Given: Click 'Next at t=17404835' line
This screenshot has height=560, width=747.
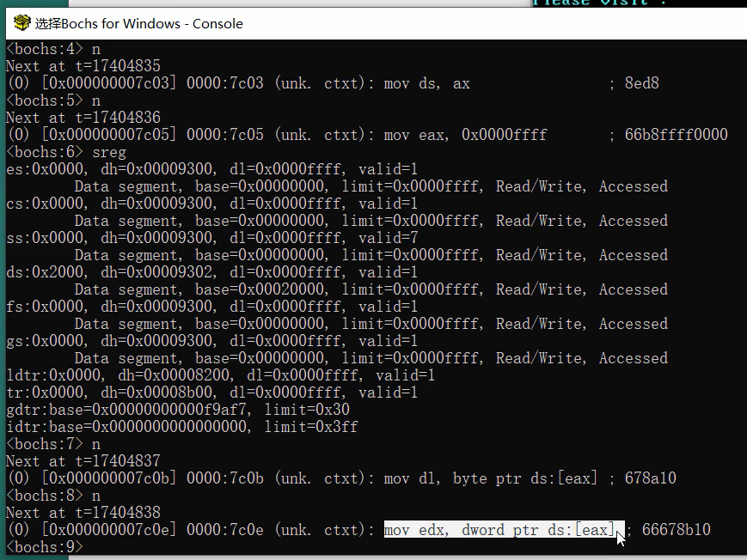Looking at the screenshot, I should point(83,66).
